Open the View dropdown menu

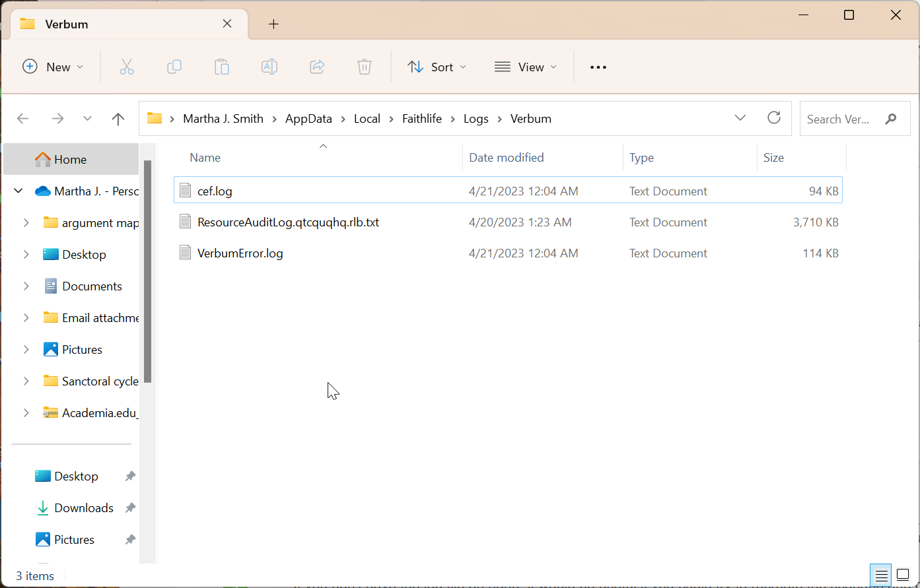point(526,67)
